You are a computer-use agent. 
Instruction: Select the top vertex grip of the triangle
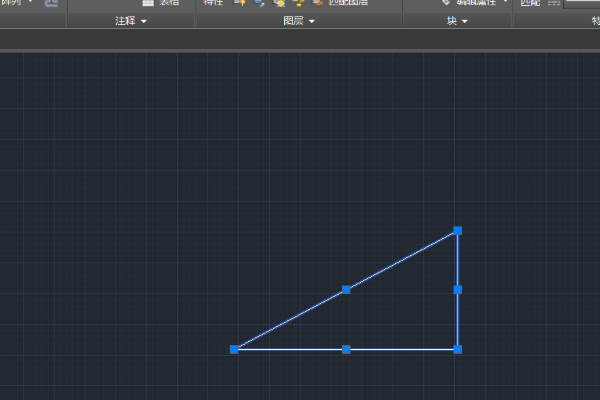pyautogui.click(x=458, y=230)
